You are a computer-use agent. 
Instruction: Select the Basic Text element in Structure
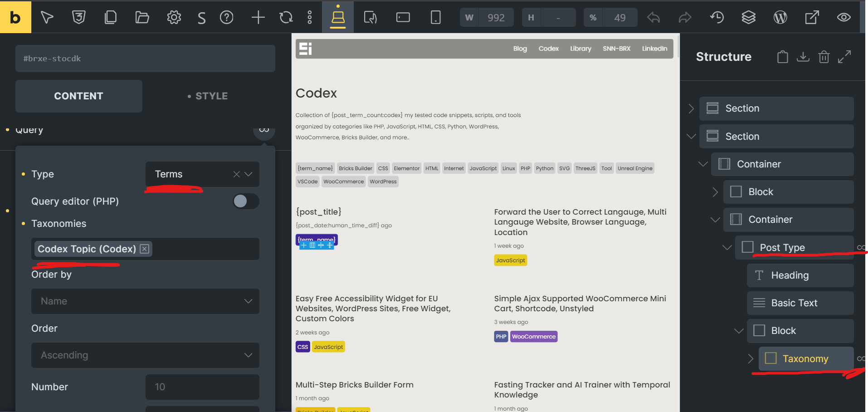coord(800,303)
